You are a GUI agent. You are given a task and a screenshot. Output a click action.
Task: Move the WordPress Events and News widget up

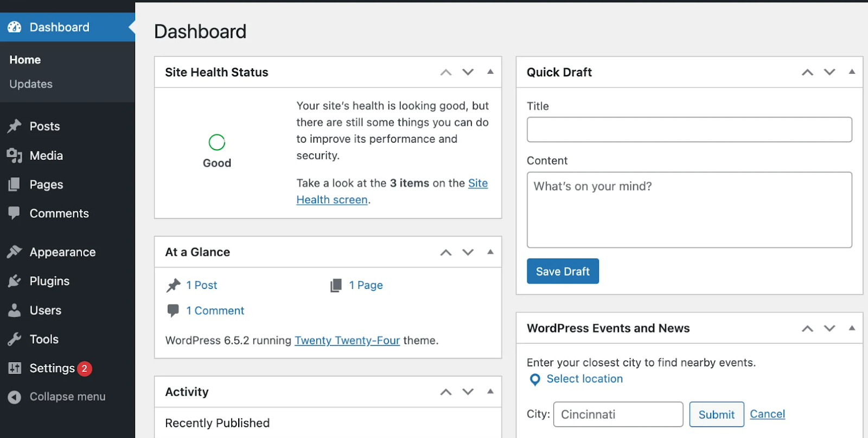tap(807, 328)
